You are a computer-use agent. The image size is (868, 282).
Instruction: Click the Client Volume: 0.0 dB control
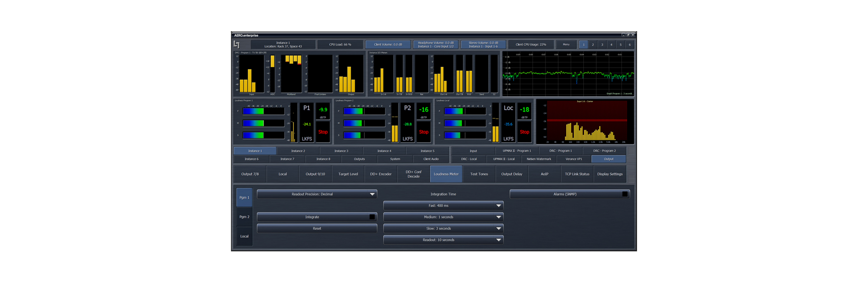click(x=388, y=44)
